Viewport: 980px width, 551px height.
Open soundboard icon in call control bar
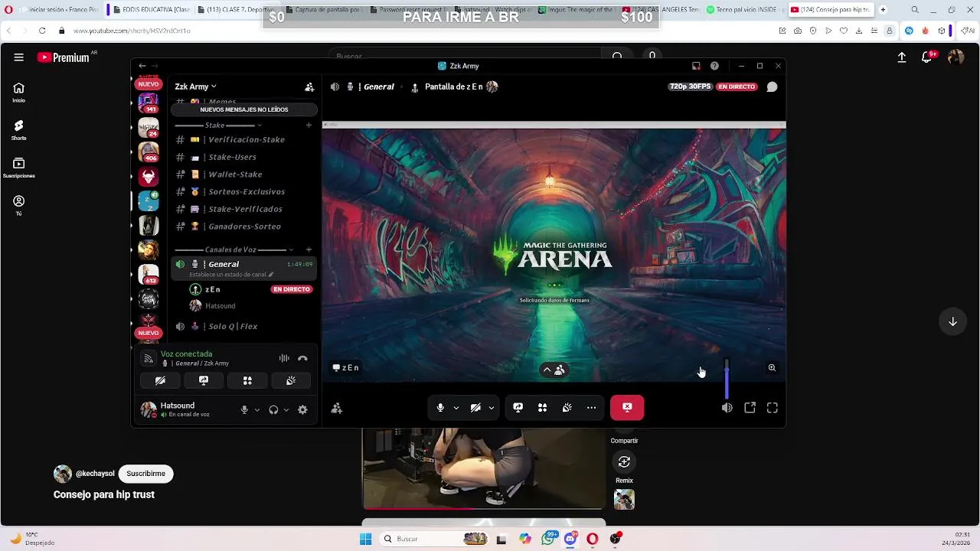tap(567, 408)
